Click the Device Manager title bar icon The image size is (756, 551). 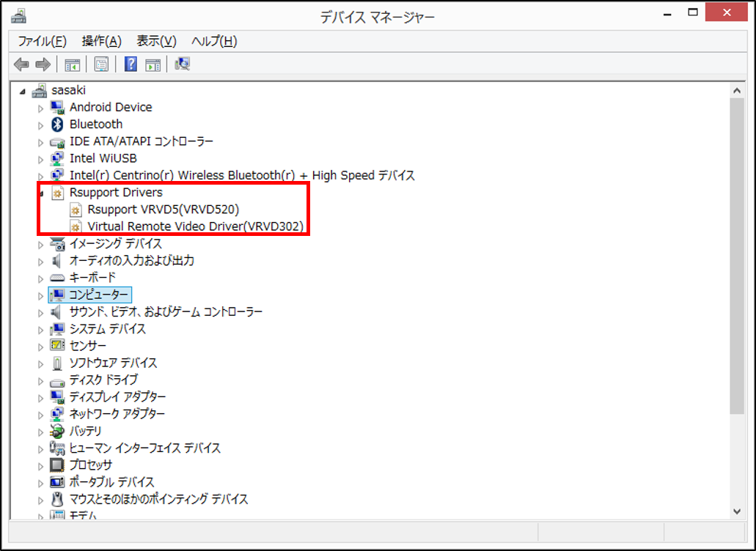tap(18, 16)
